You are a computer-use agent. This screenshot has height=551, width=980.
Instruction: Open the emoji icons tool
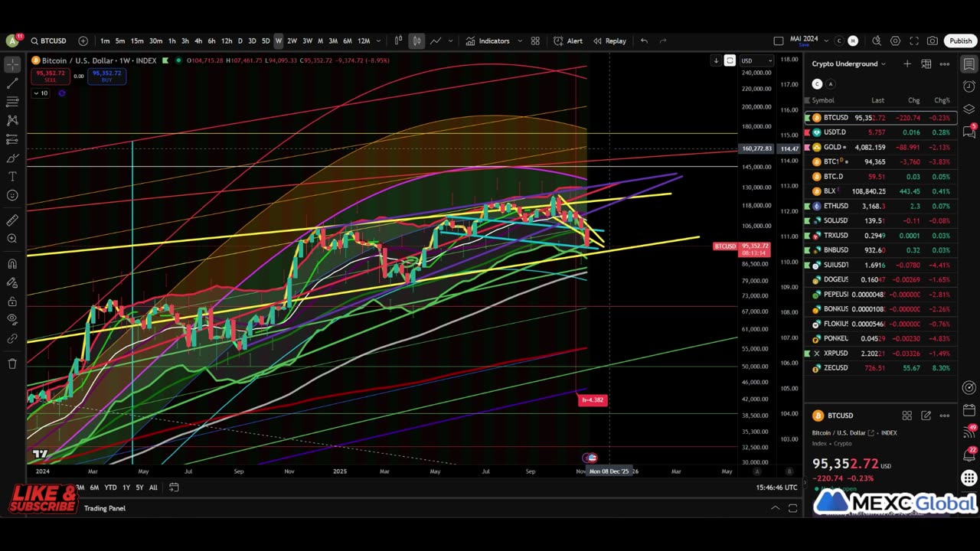coord(12,195)
